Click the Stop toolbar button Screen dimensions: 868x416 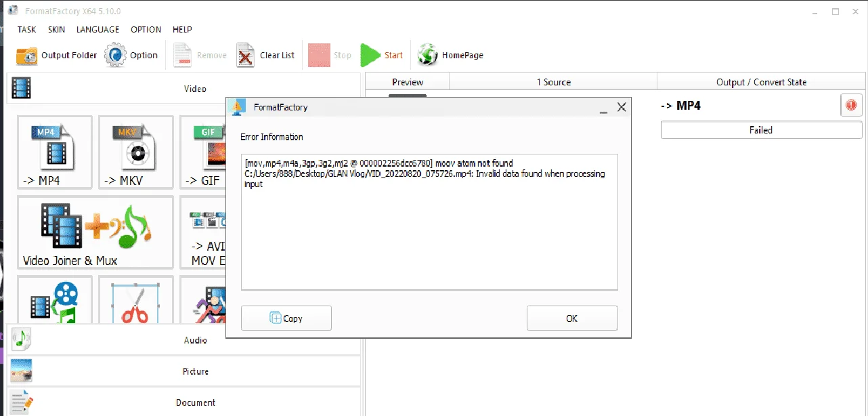click(x=330, y=56)
